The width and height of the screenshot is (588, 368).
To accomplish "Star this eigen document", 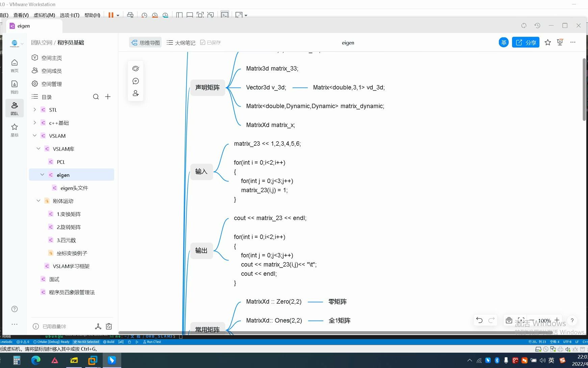I will pyautogui.click(x=548, y=42).
